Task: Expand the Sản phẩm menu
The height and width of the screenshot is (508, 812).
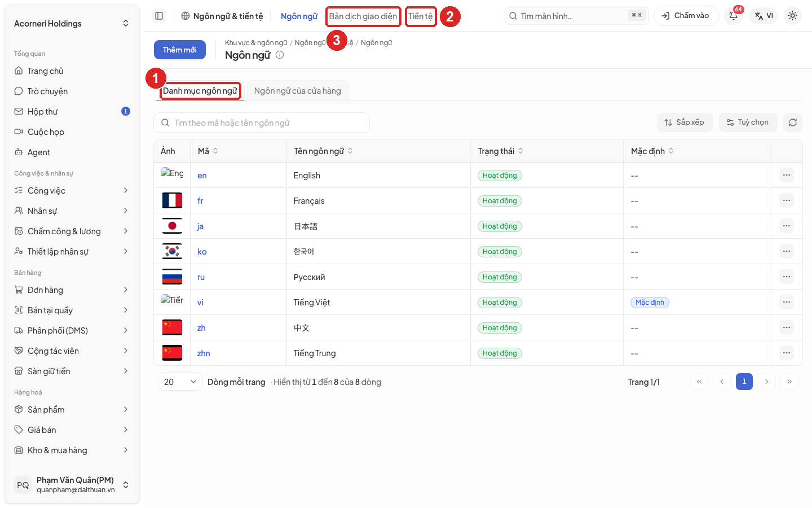Action: tap(72, 410)
